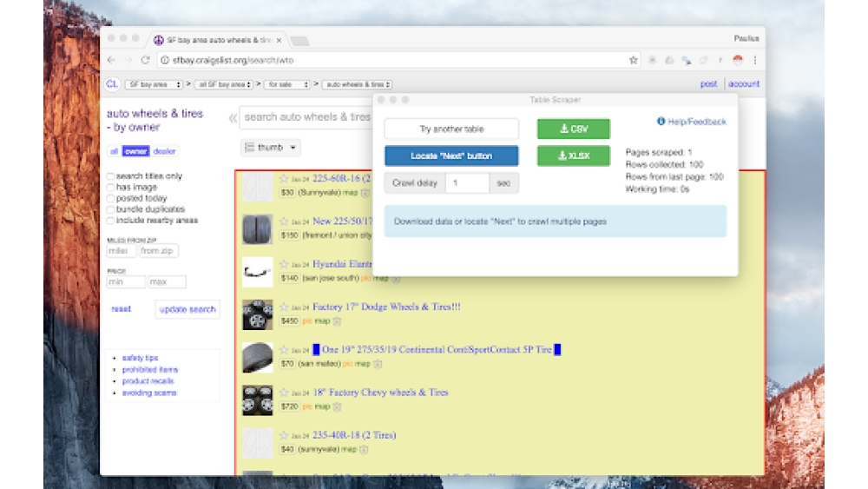868x489 pixels.
Task: Open the all SF bay area subarea dropdown
Action: pos(224,84)
